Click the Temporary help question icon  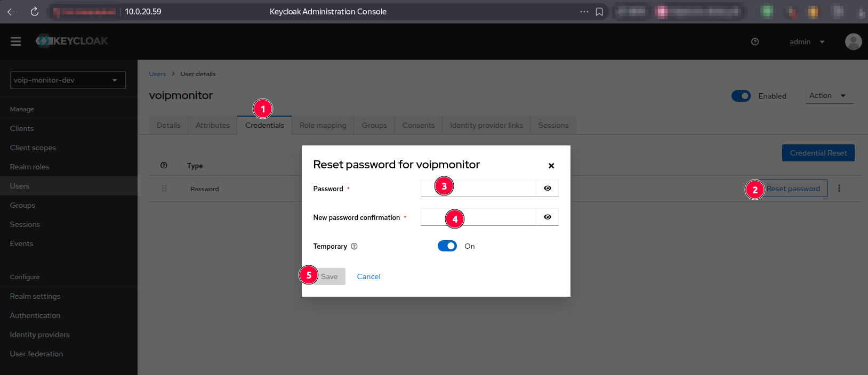[354, 246]
